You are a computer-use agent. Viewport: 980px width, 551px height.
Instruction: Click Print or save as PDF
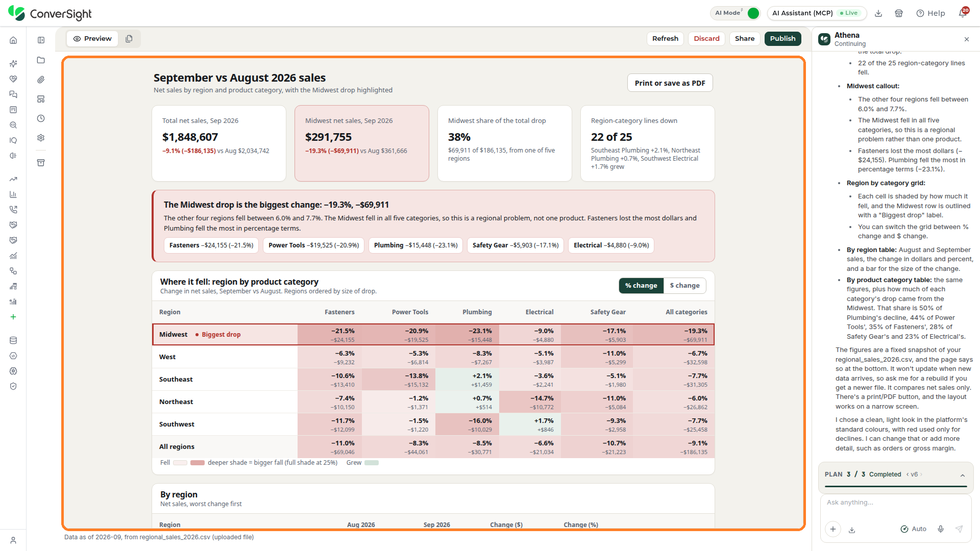pyautogui.click(x=670, y=83)
